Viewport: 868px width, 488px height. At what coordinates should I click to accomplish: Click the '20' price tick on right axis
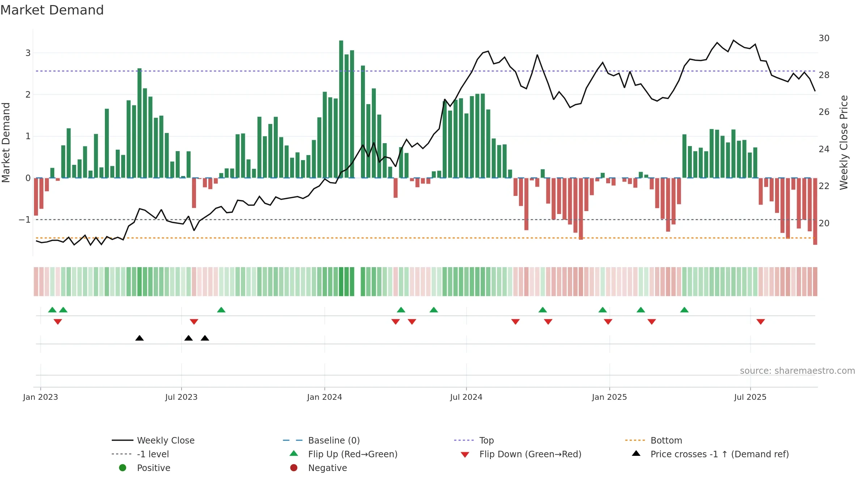[824, 223]
